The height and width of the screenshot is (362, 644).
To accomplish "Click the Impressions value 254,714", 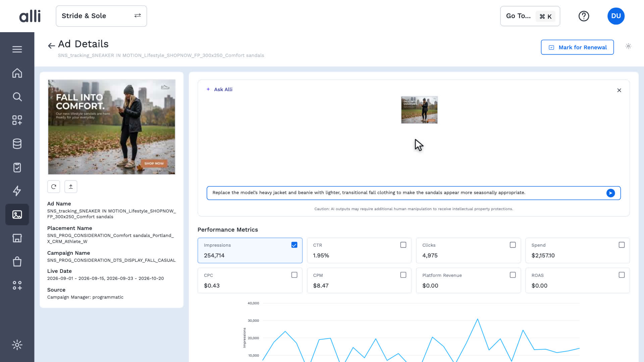I will point(214,255).
